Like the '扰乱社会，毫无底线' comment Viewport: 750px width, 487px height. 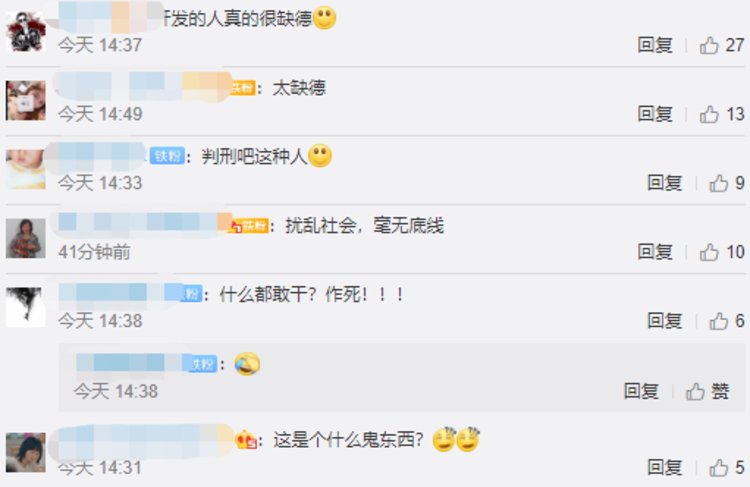point(709,252)
